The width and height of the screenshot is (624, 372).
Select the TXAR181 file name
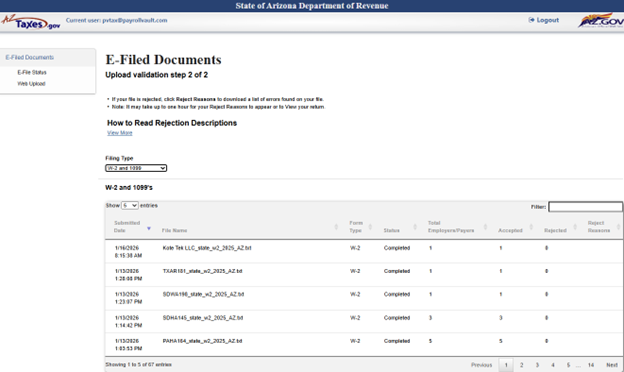(x=203, y=271)
